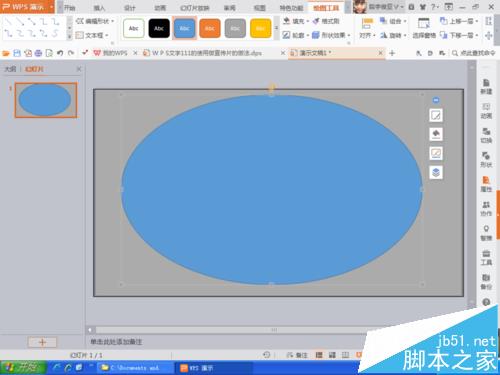
Task: Click the Save icon in quick toolbar
Action: (x=17, y=53)
